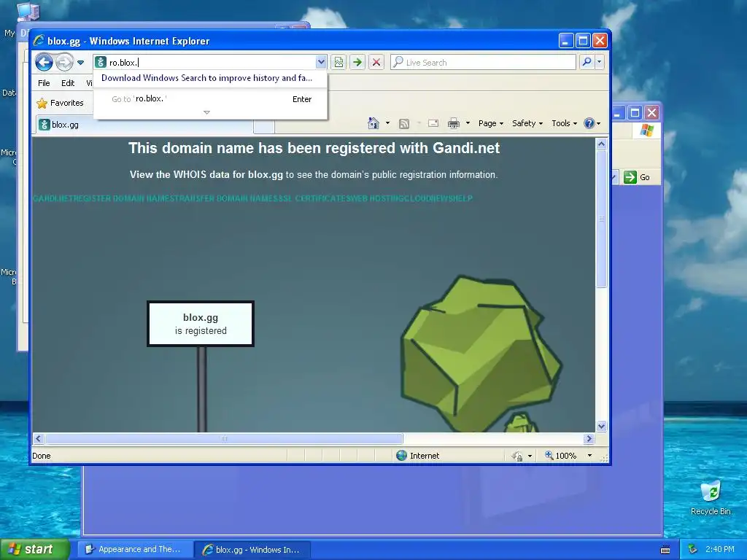Screen dimensions: 747x560
Task: Switch to Appearance and Themes taskbar item
Action: [135, 550]
